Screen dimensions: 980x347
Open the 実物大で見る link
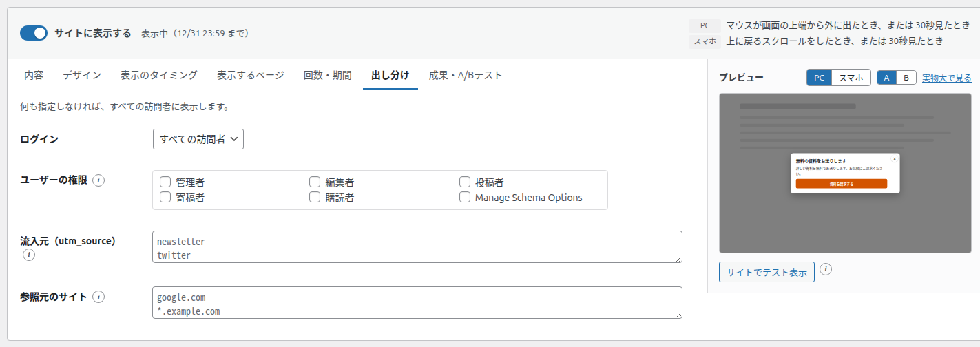coord(946,78)
